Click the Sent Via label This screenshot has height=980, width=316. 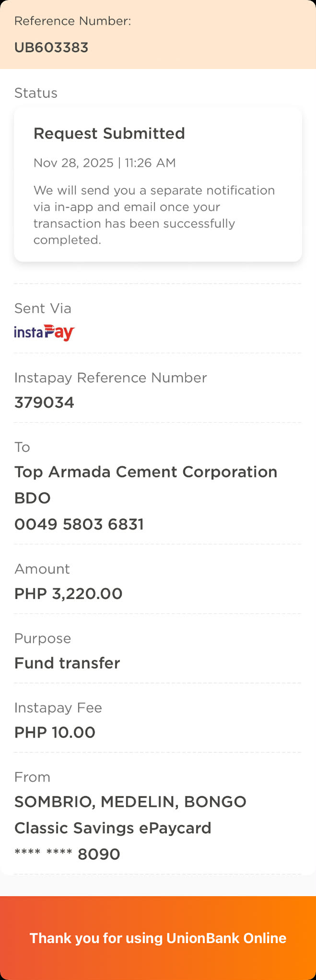[43, 308]
